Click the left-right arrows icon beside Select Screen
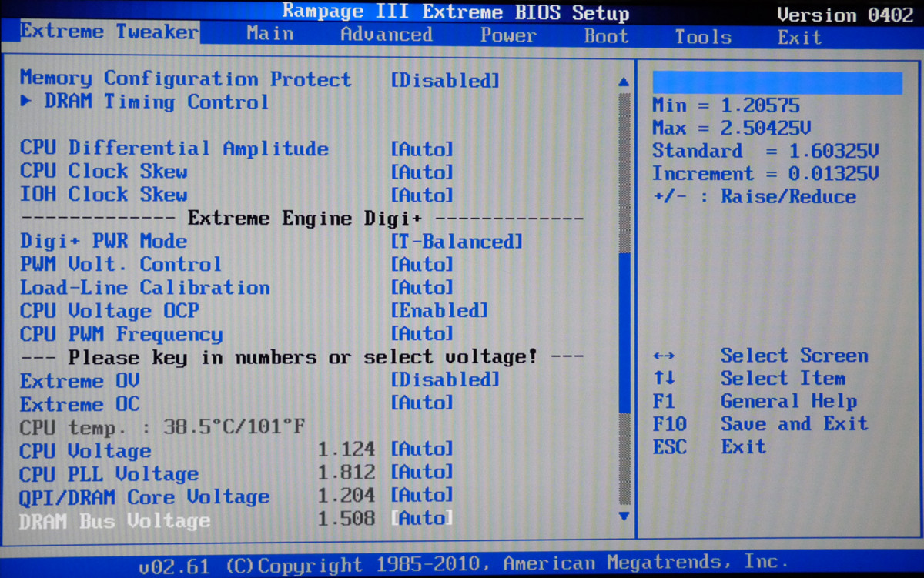 point(664,356)
